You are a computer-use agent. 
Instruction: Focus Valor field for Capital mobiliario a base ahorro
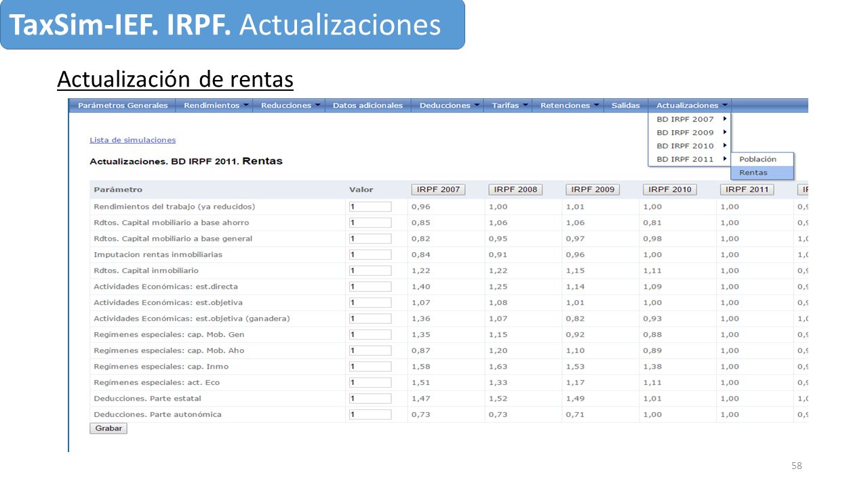(370, 222)
